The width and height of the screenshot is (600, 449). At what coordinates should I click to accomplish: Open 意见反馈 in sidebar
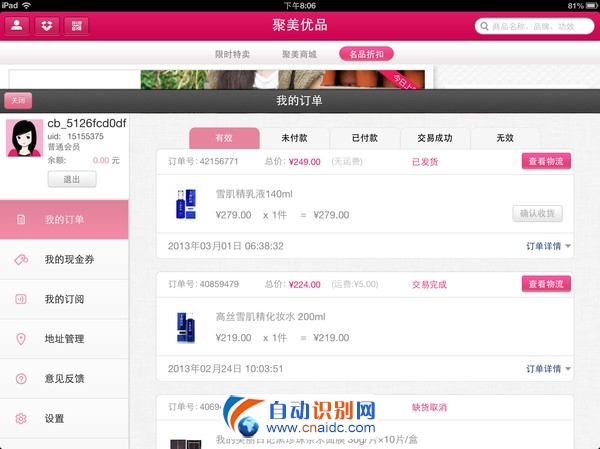click(x=64, y=379)
